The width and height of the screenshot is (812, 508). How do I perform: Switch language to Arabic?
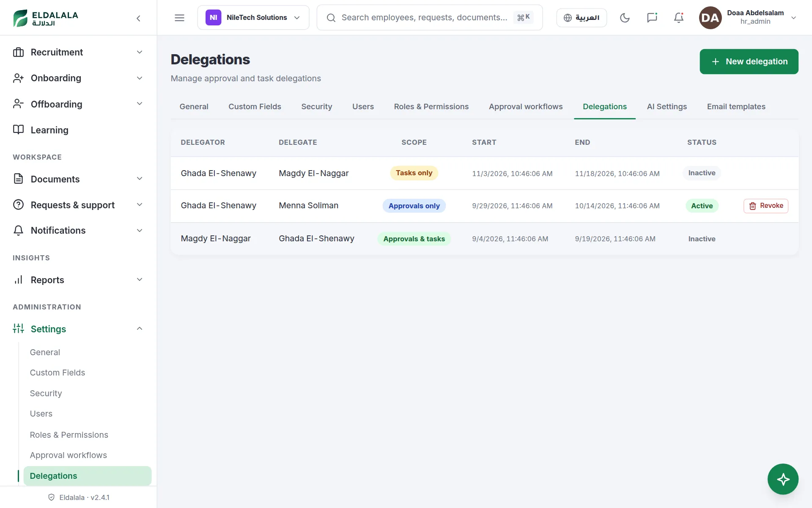582,18
